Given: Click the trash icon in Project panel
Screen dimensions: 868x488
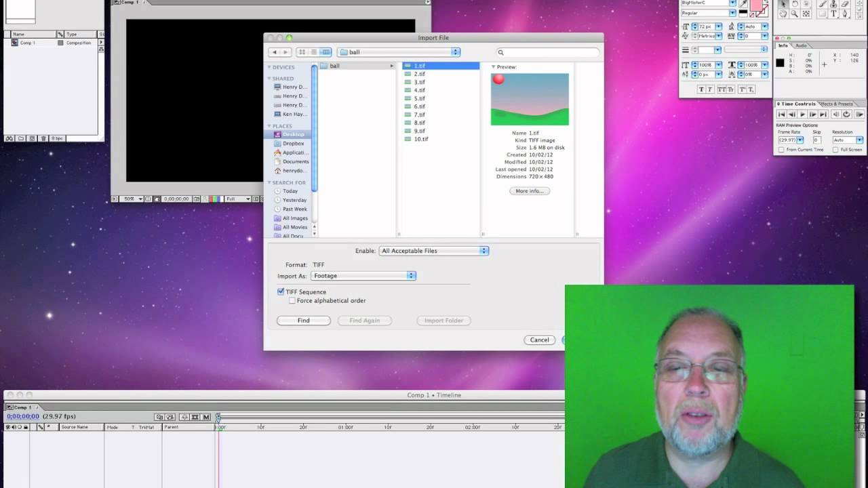Looking at the screenshot, I should point(43,138).
